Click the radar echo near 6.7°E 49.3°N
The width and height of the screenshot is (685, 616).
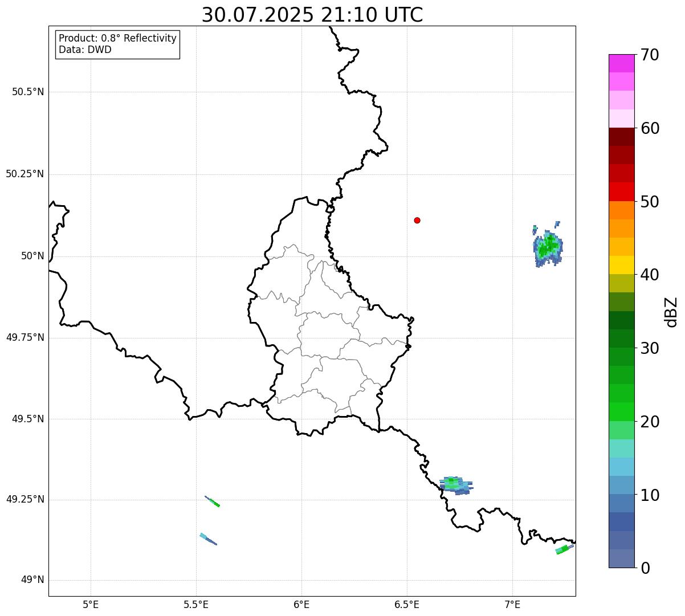point(456,486)
